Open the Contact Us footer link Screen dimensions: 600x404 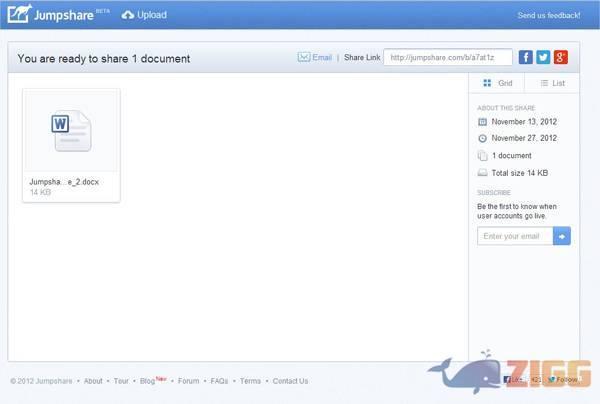pyautogui.click(x=290, y=381)
